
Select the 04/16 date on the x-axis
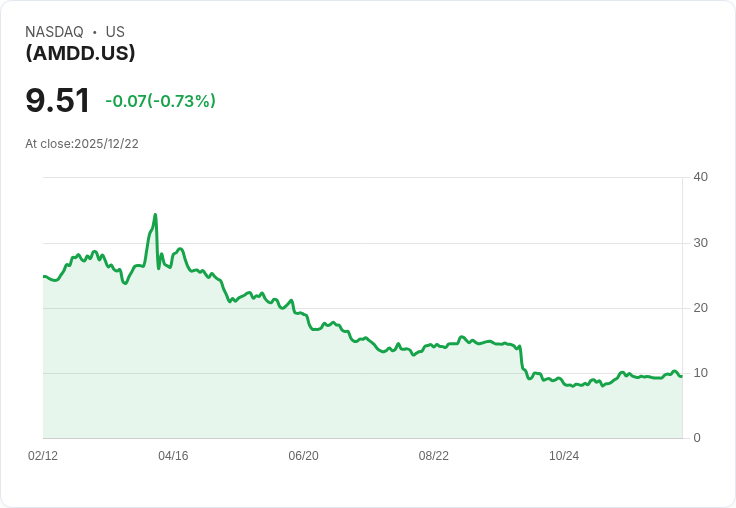pos(173,456)
